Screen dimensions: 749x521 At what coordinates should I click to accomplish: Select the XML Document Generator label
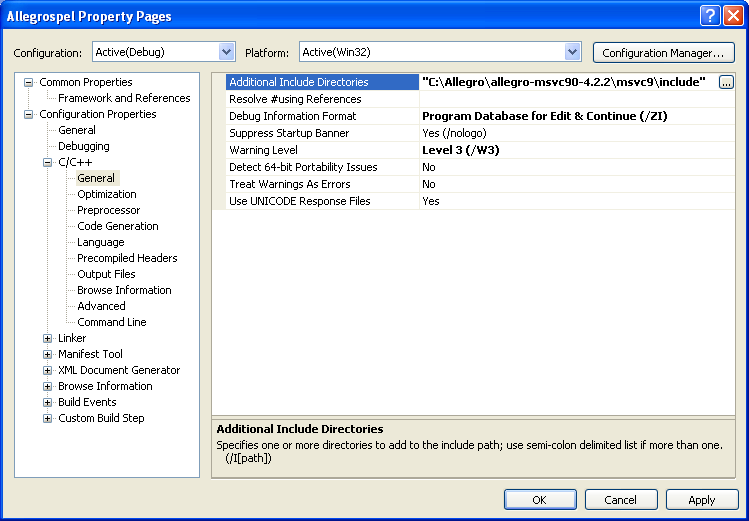point(119,370)
